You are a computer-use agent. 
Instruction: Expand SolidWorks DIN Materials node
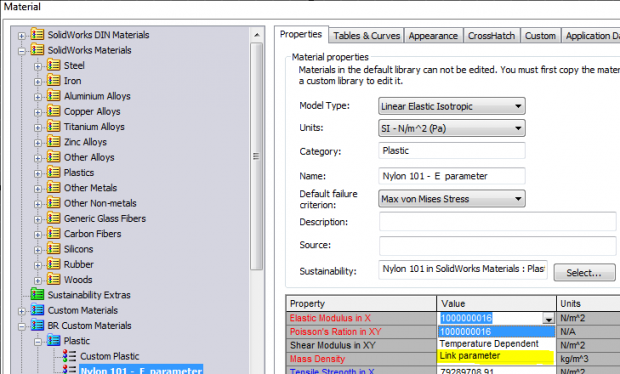[22, 36]
